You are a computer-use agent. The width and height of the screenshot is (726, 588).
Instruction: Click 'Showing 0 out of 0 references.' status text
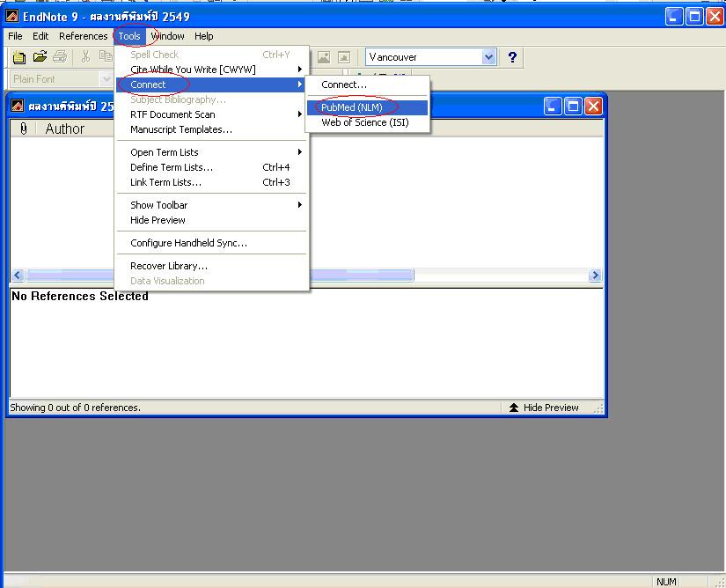tap(75, 408)
